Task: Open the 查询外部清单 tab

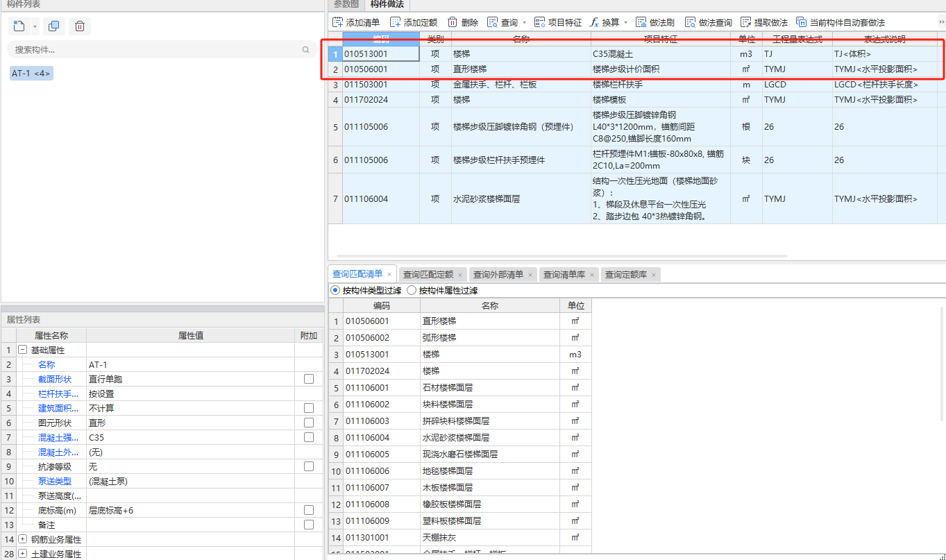Action: point(498,275)
